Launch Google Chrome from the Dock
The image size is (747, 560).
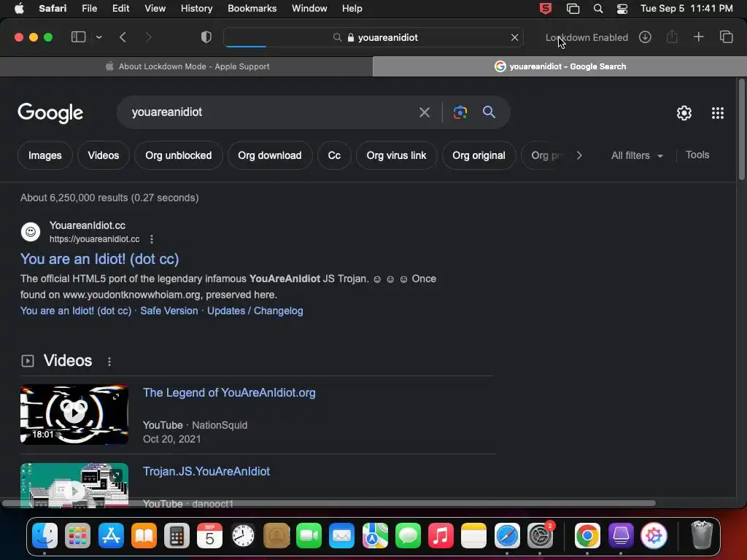[587, 536]
